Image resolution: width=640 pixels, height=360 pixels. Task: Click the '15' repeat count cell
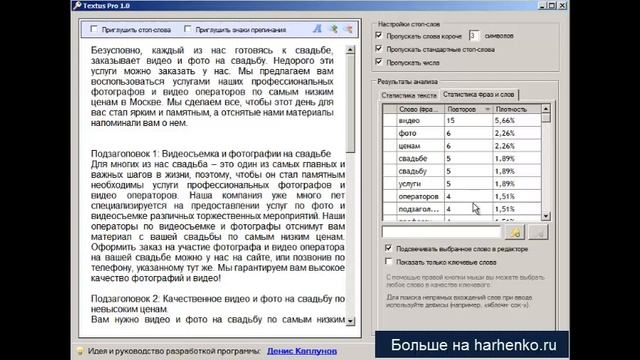coord(468,120)
